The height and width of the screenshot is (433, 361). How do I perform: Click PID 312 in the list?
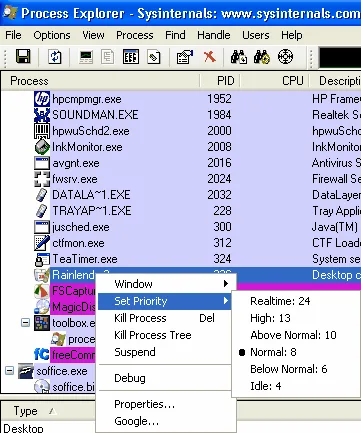222,243
